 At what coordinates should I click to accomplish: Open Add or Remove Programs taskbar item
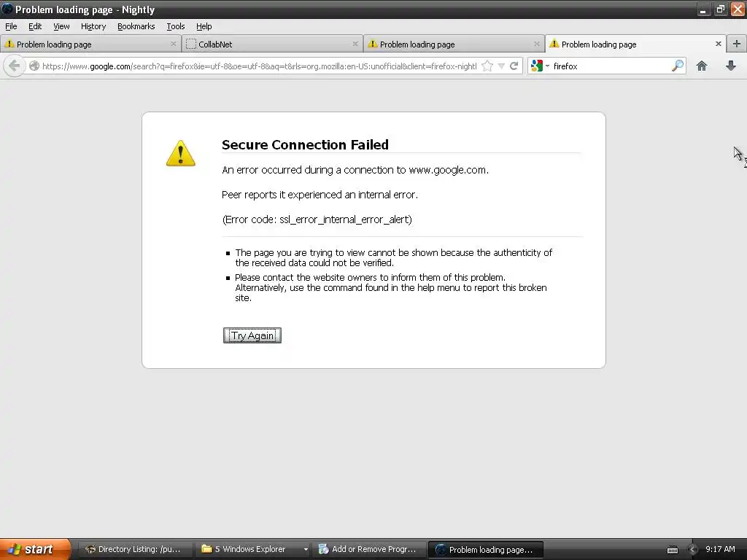coord(369,549)
